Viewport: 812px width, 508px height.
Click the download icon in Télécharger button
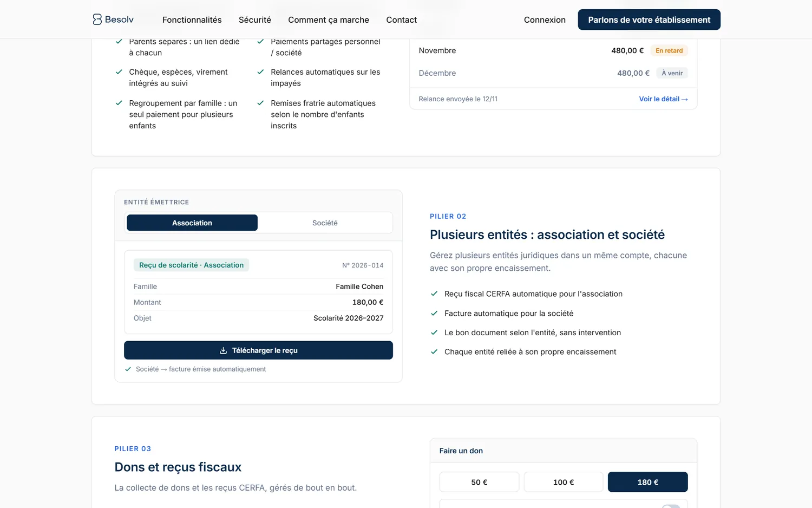[223, 350]
